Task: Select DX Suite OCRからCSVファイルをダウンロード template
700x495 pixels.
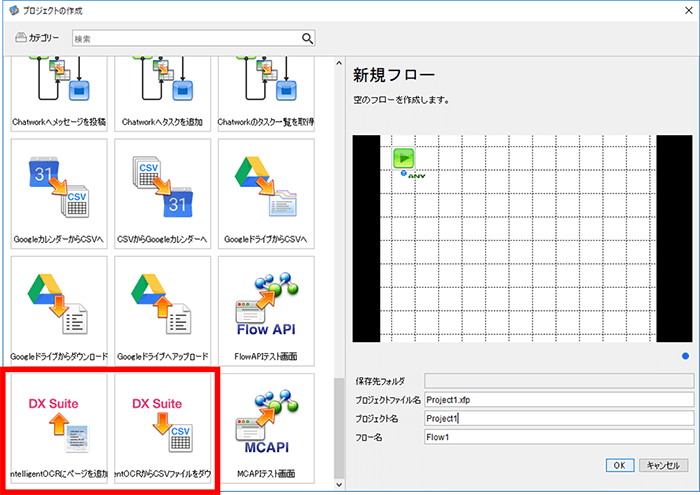Action: pos(162,428)
